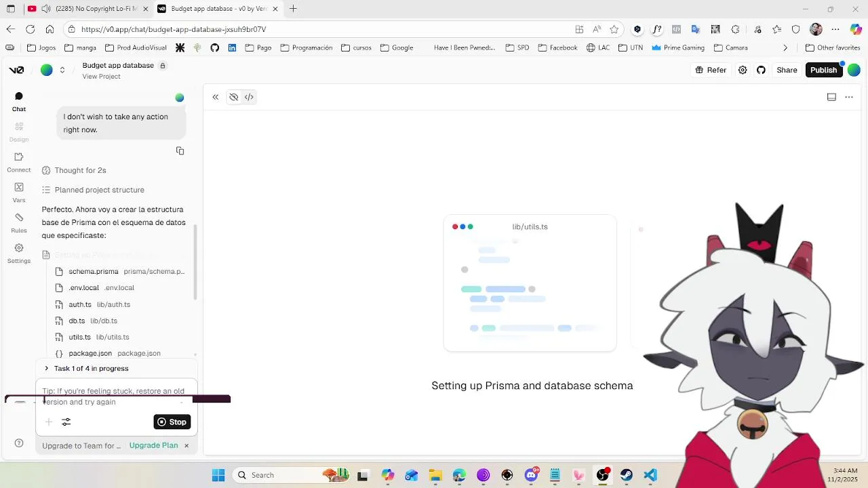Image resolution: width=868 pixels, height=488 pixels.
Task: Show more bookmarks with chevron arrow
Action: pyautogui.click(x=785, y=48)
